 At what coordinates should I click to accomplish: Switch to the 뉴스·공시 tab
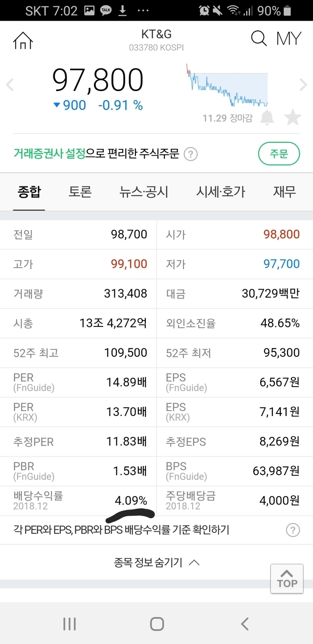pos(144,192)
